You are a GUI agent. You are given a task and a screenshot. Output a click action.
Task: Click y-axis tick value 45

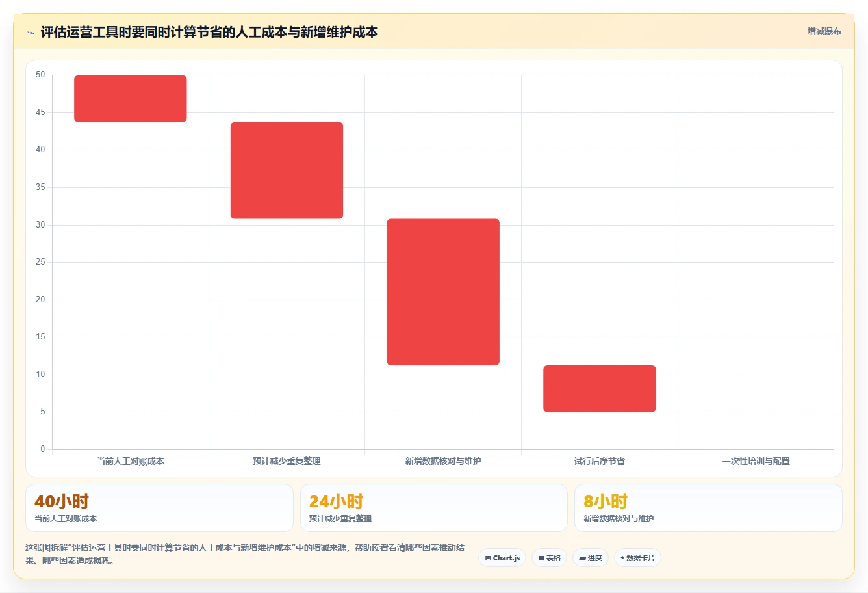click(40, 112)
